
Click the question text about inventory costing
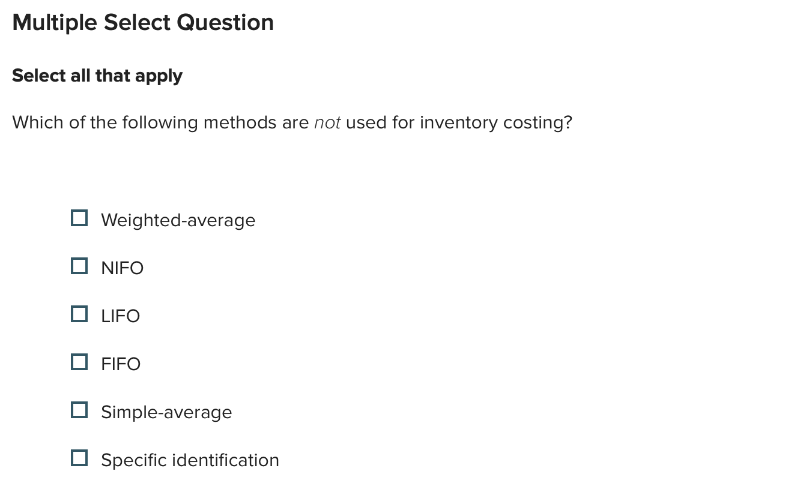(x=292, y=122)
